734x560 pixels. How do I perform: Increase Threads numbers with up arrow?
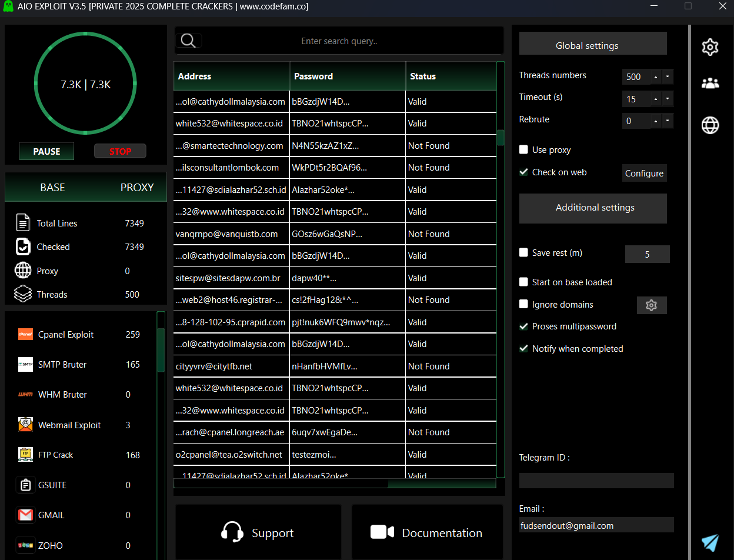655,76
